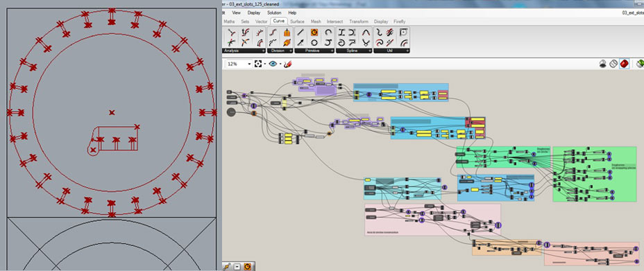Disable preview with the grey hidden-preview icon
The height and width of the screenshot is (271, 644).
(602, 64)
